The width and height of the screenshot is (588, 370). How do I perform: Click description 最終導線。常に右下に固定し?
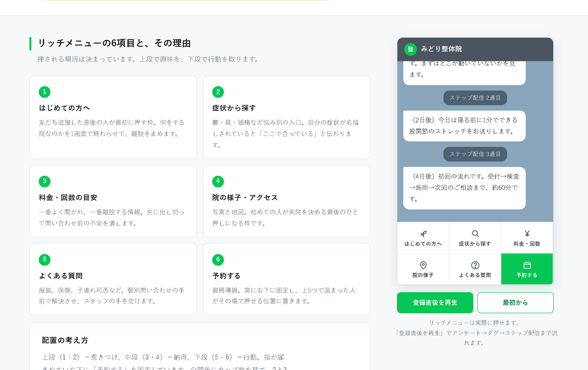click(x=284, y=296)
